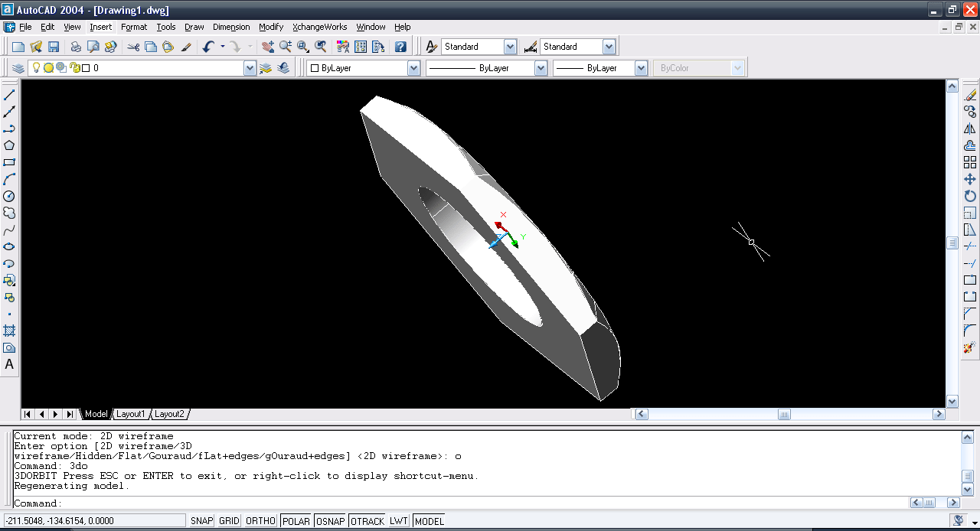Expand the ByLayer lineweight dropdown
Image resolution: width=980 pixels, height=531 pixels.
tap(642, 68)
